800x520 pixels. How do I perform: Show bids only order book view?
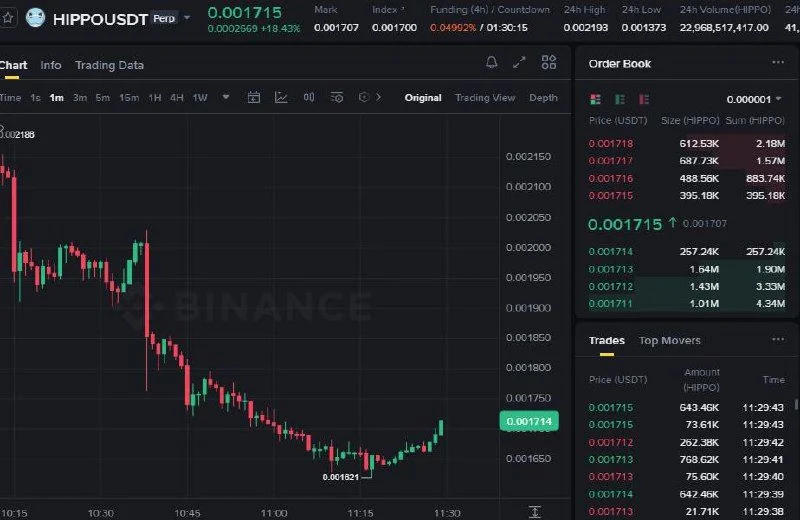coord(620,99)
